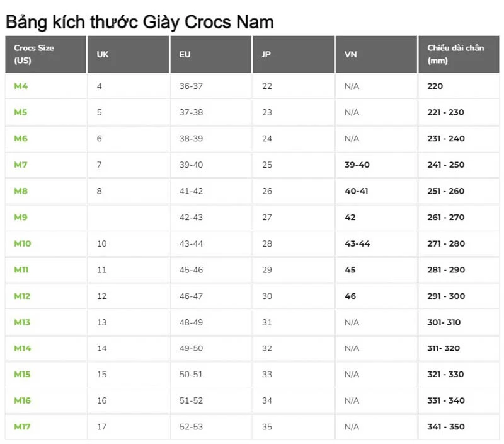
Task: Click the foot length cell 261 - 270
Action: [445, 217]
